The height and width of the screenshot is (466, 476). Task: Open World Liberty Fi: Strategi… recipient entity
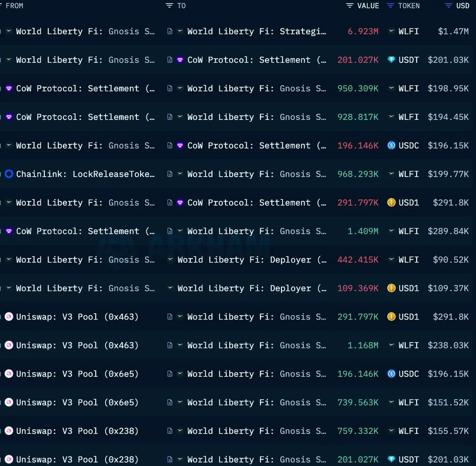(x=257, y=31)
